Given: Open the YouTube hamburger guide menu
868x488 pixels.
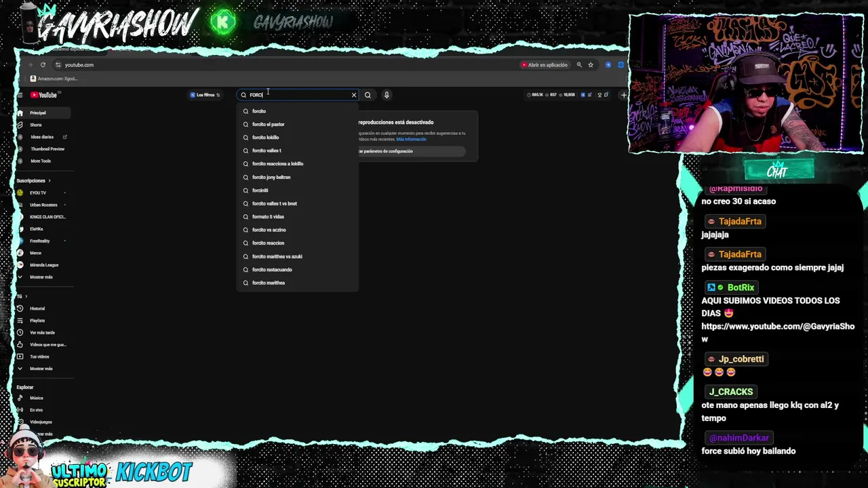Looking at the screenshot, I should 20,95.
